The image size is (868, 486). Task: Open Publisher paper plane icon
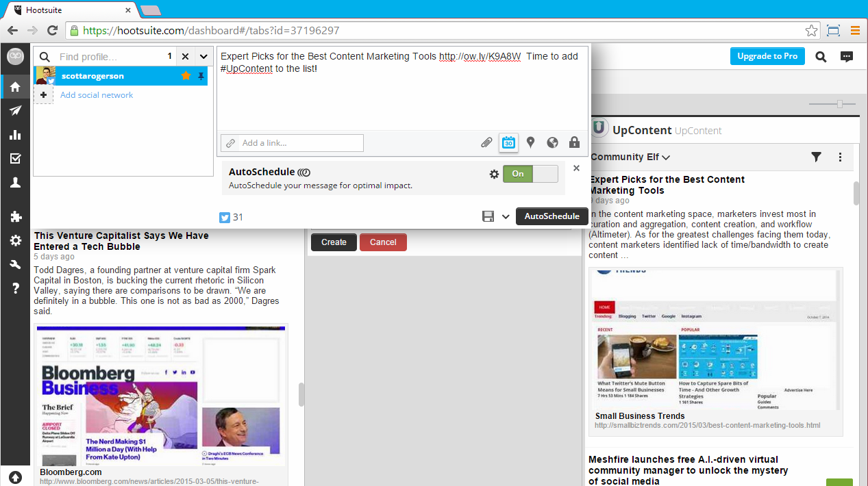coord(15,111)
